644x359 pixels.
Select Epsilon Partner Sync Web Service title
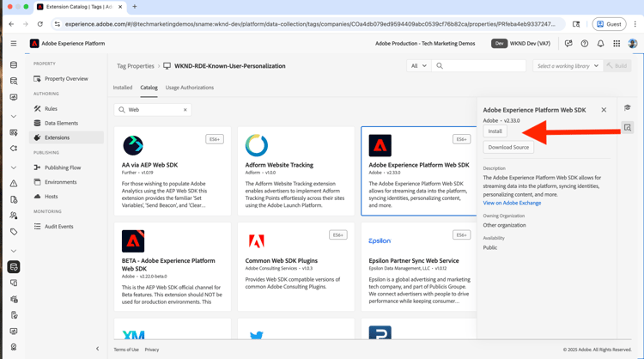[414, 260]
